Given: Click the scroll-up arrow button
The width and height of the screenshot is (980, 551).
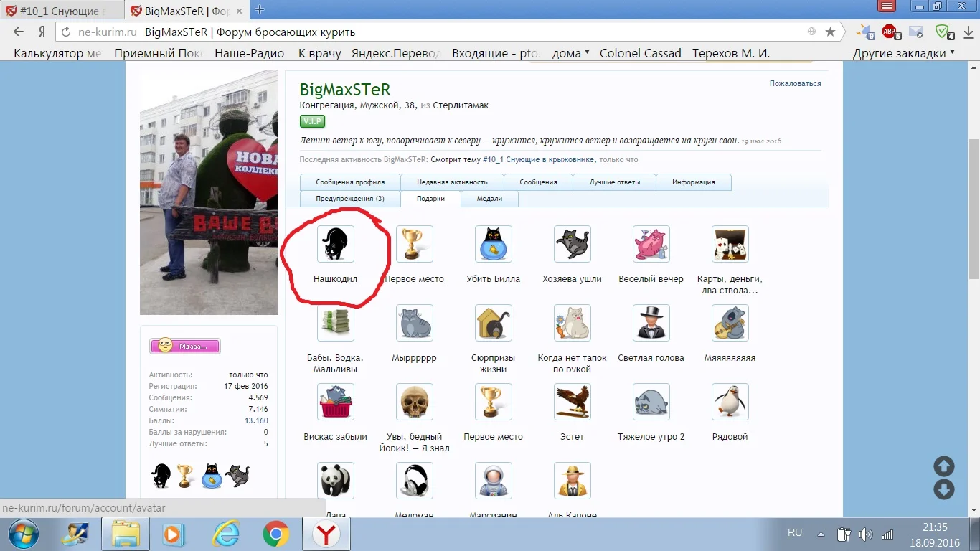Looking at the screenshot, I should [943, 466].
